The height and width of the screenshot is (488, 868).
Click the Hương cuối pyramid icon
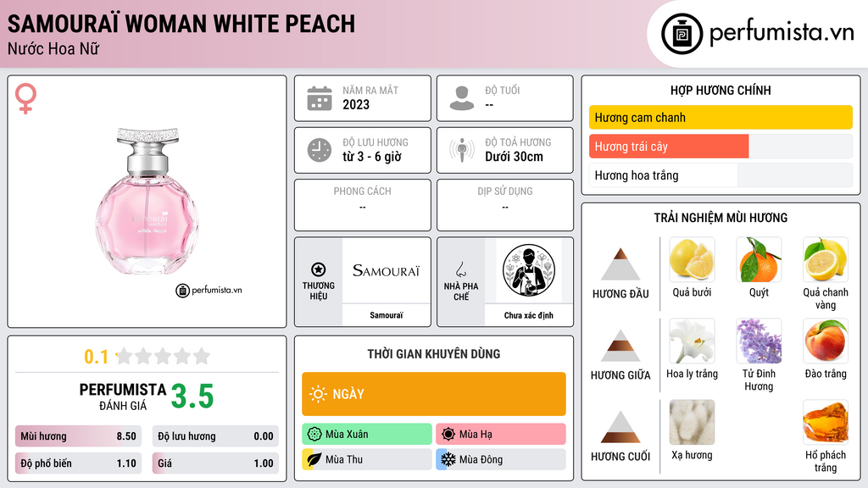[x=620, y=427]
